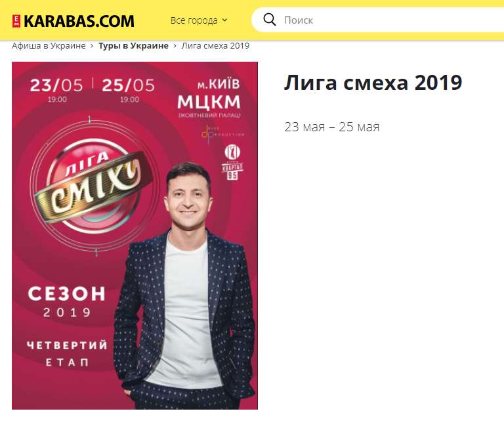Click the magnifying glass search icon
Screen dimensions: 504x428
269,20
